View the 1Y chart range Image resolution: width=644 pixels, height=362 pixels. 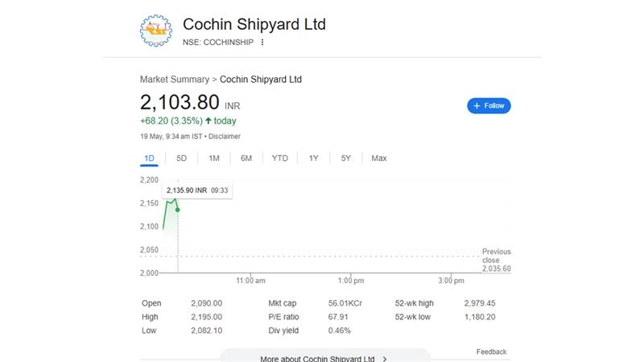pos(313,158)
